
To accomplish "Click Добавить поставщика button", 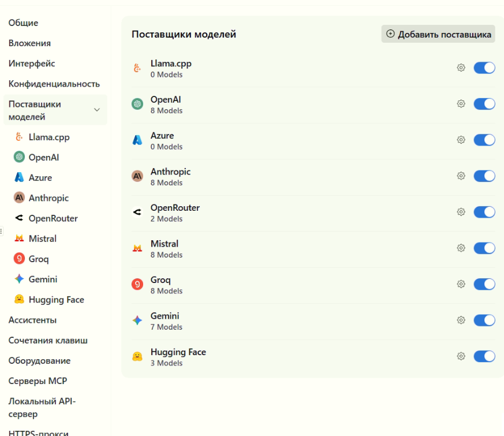I will [x=438, y=33].
